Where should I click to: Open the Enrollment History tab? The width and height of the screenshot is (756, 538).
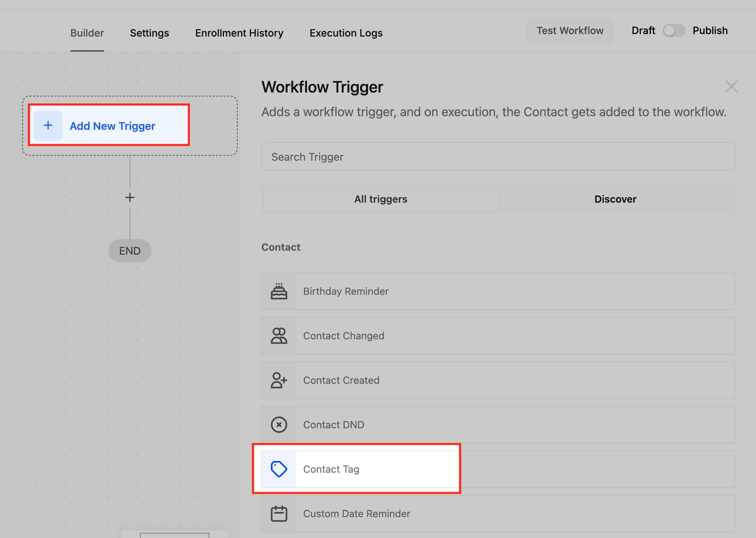(x=239, y=33)
